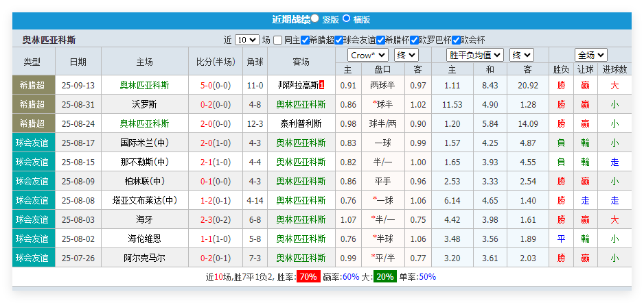Click the green 20% over rate badge

pos(384,277)
